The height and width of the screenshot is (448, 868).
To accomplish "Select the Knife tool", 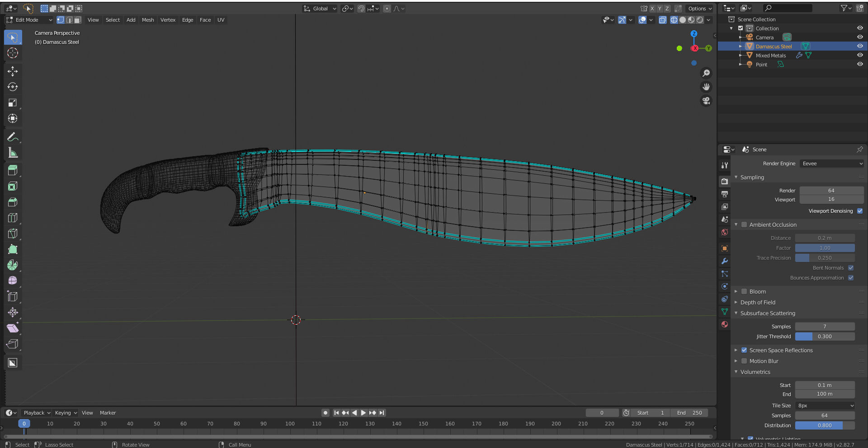I will [x=13, y=233].
